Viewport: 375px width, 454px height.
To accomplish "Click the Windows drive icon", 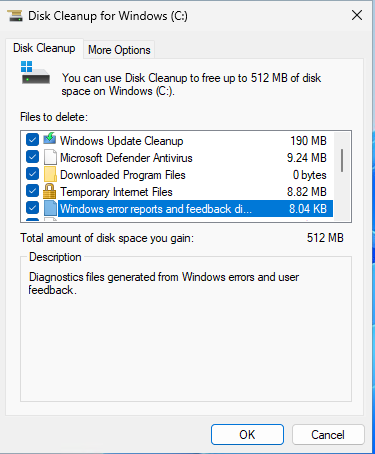I will [35, 72].
